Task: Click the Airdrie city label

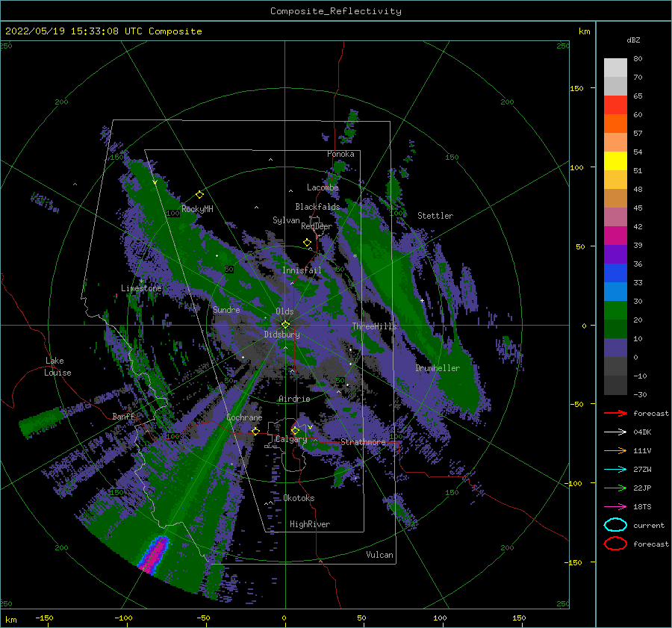Action: tap(294, 399)
